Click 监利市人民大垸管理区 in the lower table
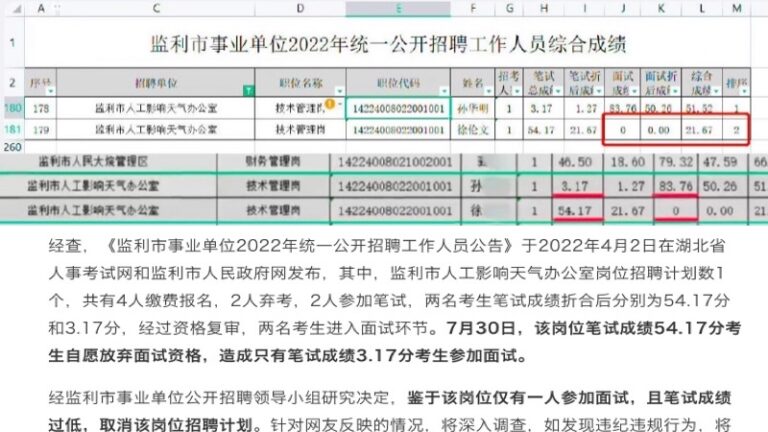The width and height of the screenshot is (768, 432). tap(93, 162)
